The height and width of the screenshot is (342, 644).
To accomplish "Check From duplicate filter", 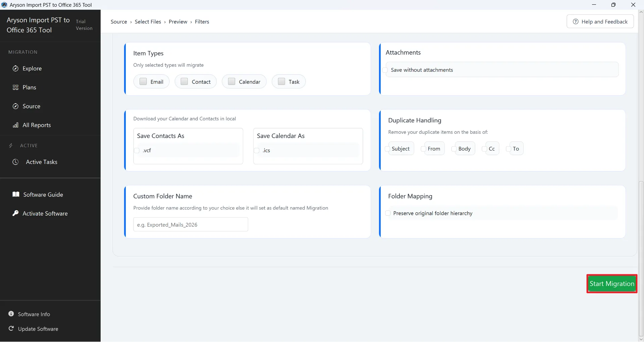I will click(x=423, y=149).
